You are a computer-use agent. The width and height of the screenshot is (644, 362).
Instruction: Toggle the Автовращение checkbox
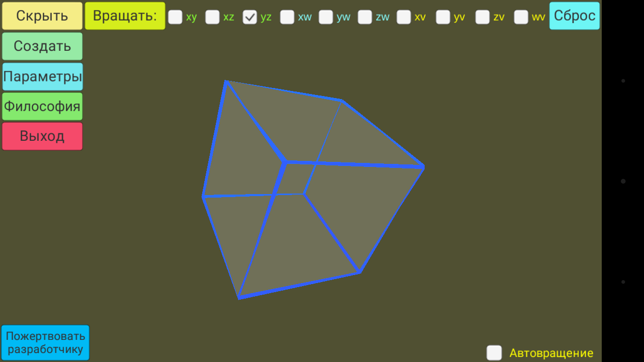(x=494, y=352)
